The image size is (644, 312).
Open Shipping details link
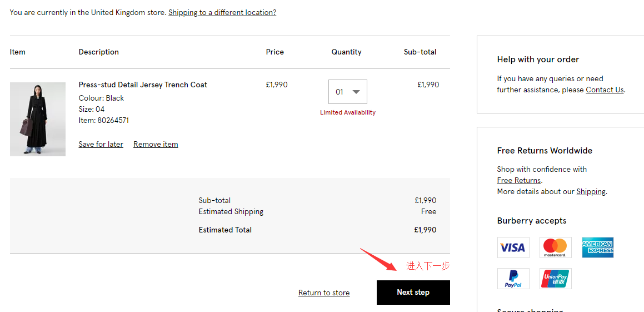click(x=591, y=191)
